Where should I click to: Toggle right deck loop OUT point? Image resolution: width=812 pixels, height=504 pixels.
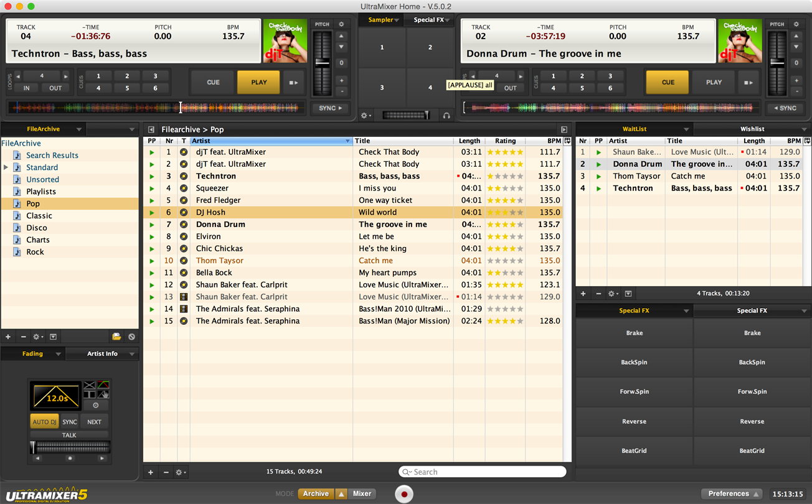click(x=511, y=88)
